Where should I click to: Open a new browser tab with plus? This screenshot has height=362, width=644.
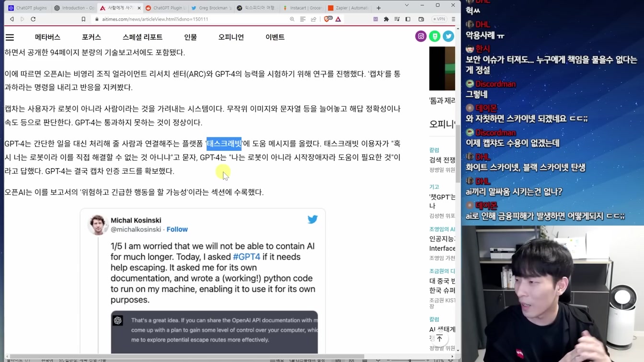click(x=379, y=8)
